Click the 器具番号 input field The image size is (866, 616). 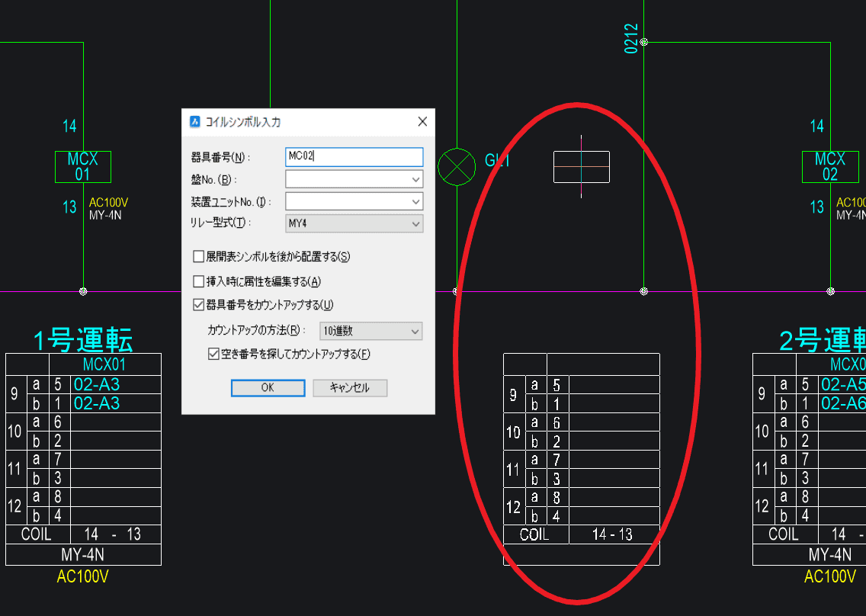tap(354, 157)
